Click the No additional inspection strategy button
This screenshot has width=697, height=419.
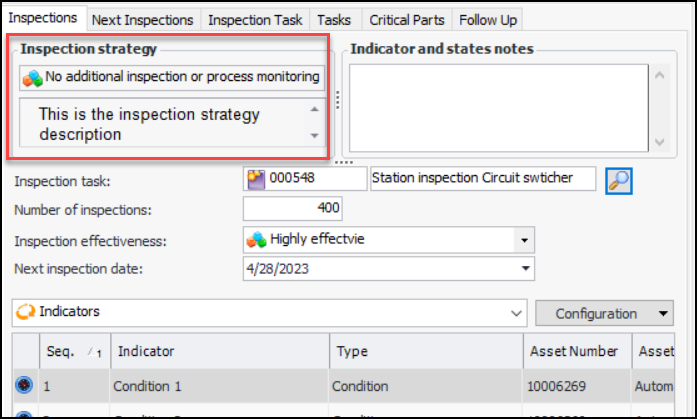(174, 77)
